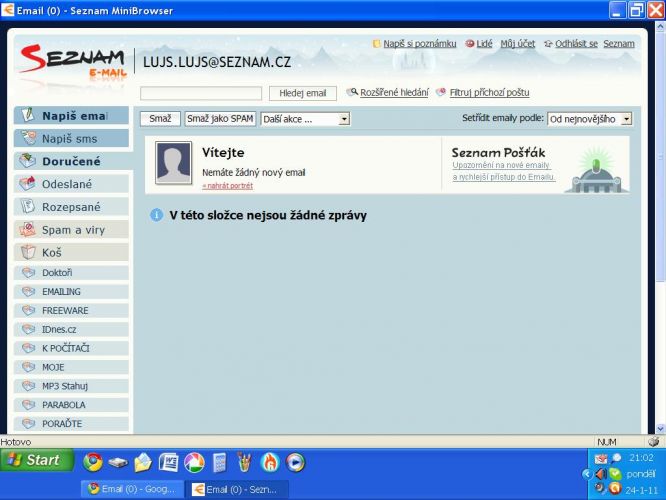
Task: Open Filtruj příchozí poštu link
Action: pos(489,92)
